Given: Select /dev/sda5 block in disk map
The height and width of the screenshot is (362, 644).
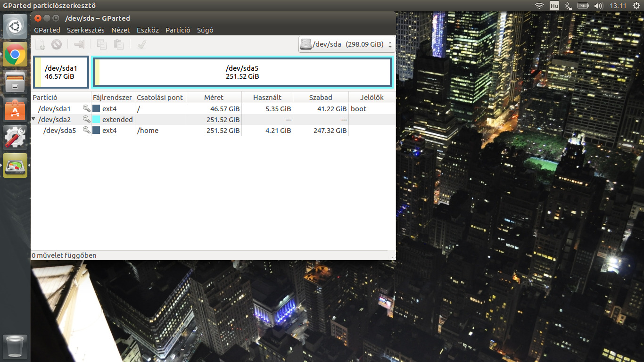Looking at the screenshot, I should point(242,72).
